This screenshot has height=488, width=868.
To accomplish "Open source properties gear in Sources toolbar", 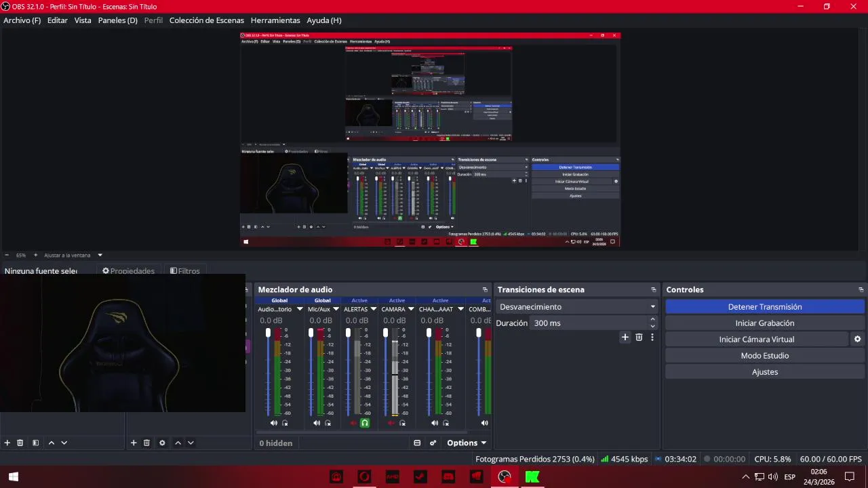I will click(x=162, y=443).
